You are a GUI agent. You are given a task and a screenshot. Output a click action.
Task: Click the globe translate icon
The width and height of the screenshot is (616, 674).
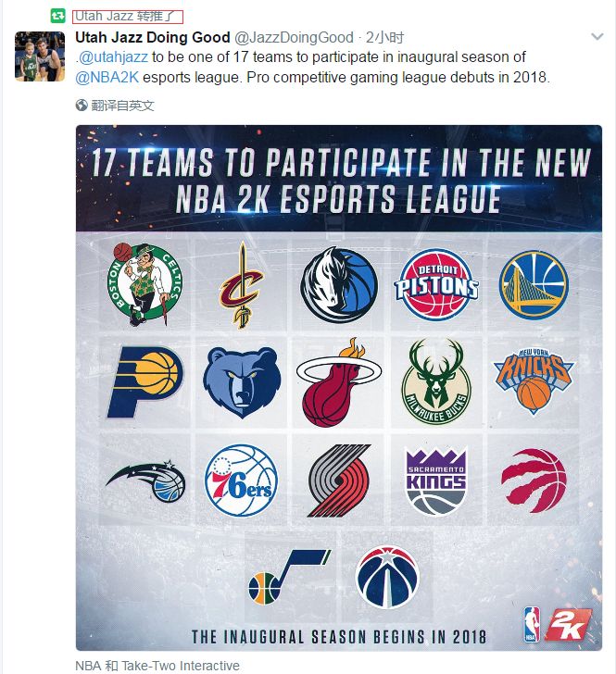(82, 106)
